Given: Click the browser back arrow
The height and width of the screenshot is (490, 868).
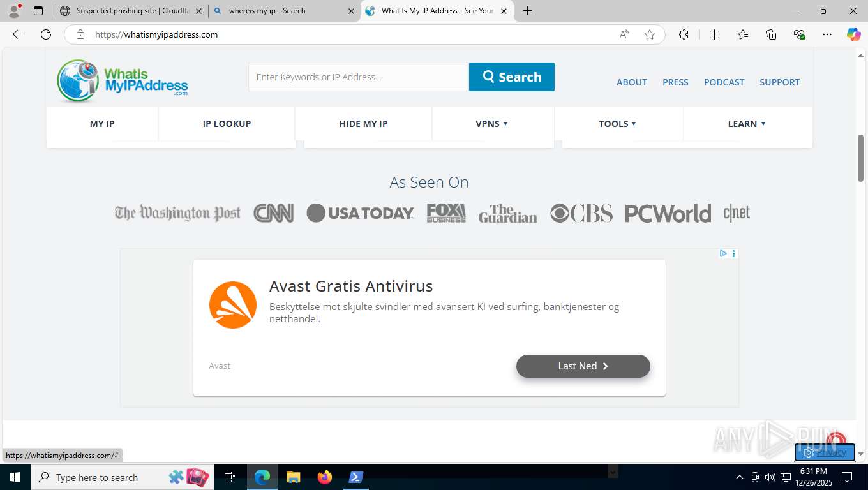Looking at the screenshot, I should (x=18, y=34).
